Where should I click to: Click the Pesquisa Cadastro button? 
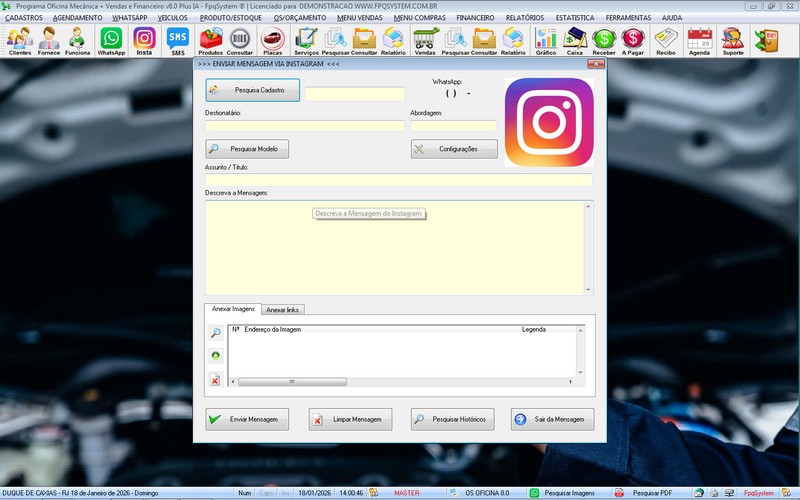(253, 90)
